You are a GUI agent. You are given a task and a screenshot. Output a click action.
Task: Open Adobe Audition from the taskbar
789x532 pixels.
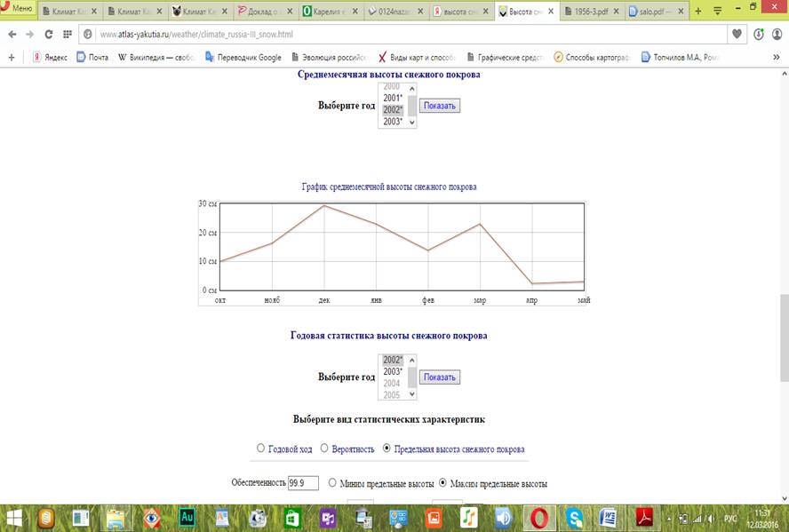tap(187, 518)
